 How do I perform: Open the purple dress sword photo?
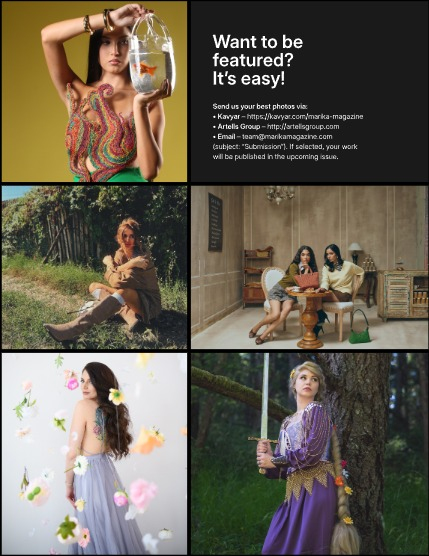309,454
